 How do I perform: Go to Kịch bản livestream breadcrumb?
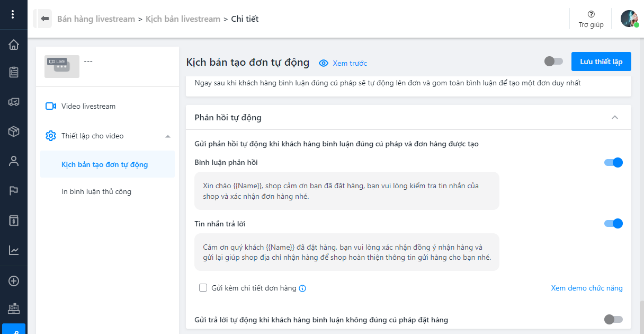183,19
